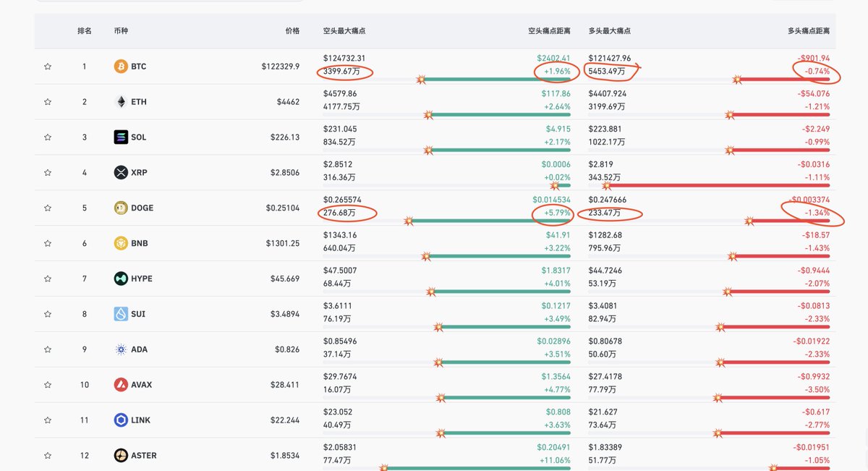The height and width of the screenshot is (471, 868).
Task: Click the Ethereum logo icon
Action: tap(121, 102)
